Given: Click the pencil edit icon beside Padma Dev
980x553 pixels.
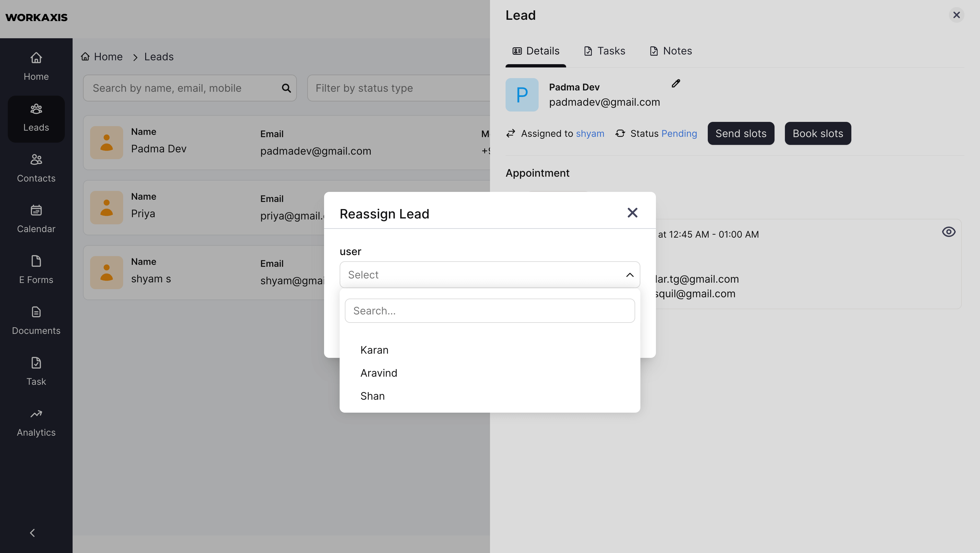Looking at the screenshot, I should click(676, 84).
